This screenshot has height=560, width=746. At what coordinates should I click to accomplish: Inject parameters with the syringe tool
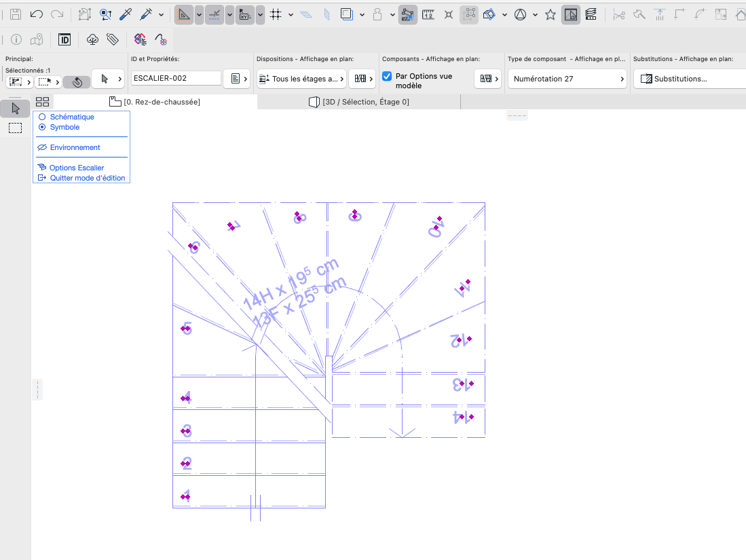click(x=145, y=14)
